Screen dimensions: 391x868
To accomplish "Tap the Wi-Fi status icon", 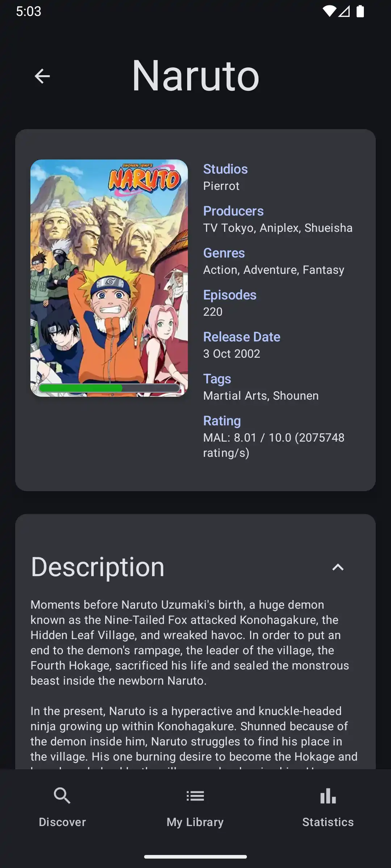I will [329, 11].
